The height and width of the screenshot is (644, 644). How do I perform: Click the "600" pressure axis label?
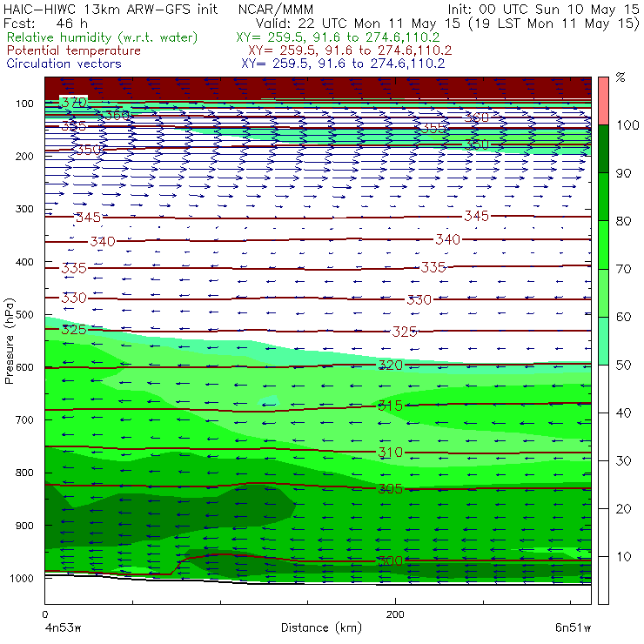coord(24,367)
